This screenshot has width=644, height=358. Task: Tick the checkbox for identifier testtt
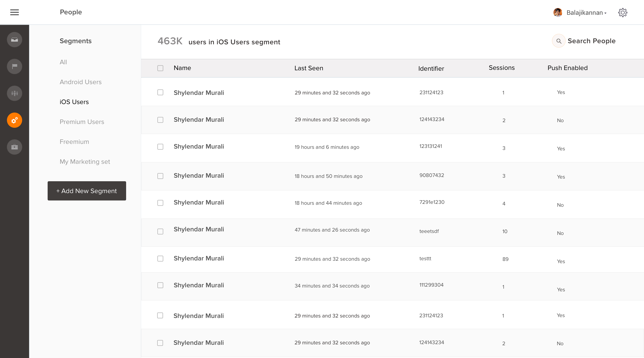coord(160,258)
